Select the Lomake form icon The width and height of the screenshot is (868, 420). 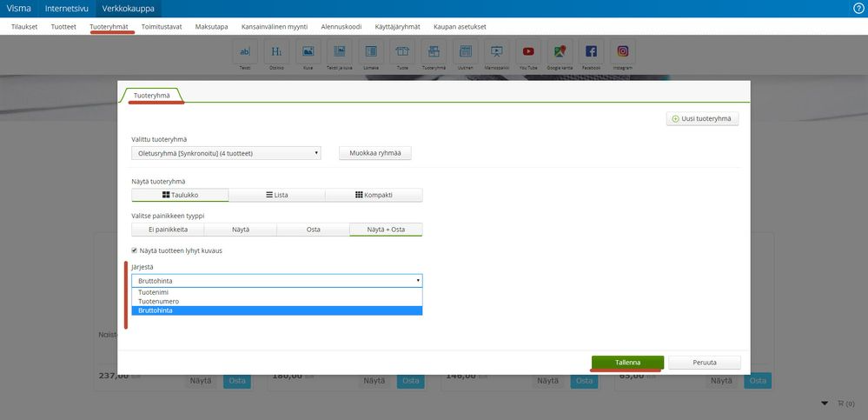coord(371,51)
